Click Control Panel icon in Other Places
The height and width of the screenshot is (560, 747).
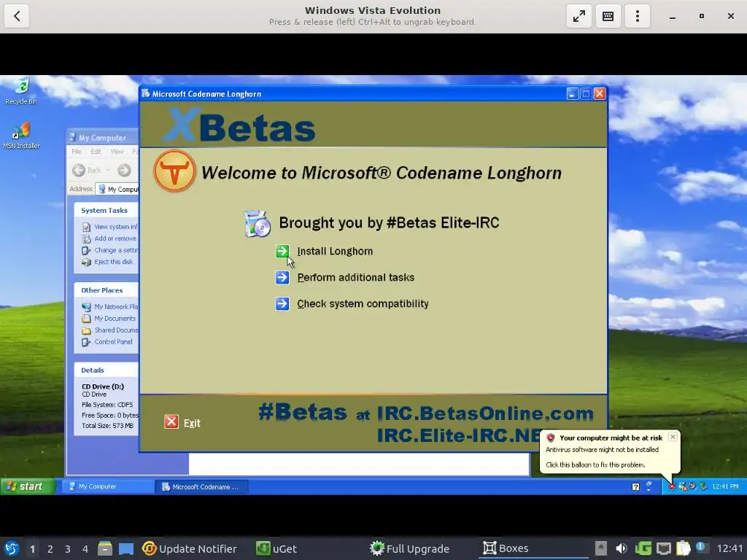click(86, 342)
